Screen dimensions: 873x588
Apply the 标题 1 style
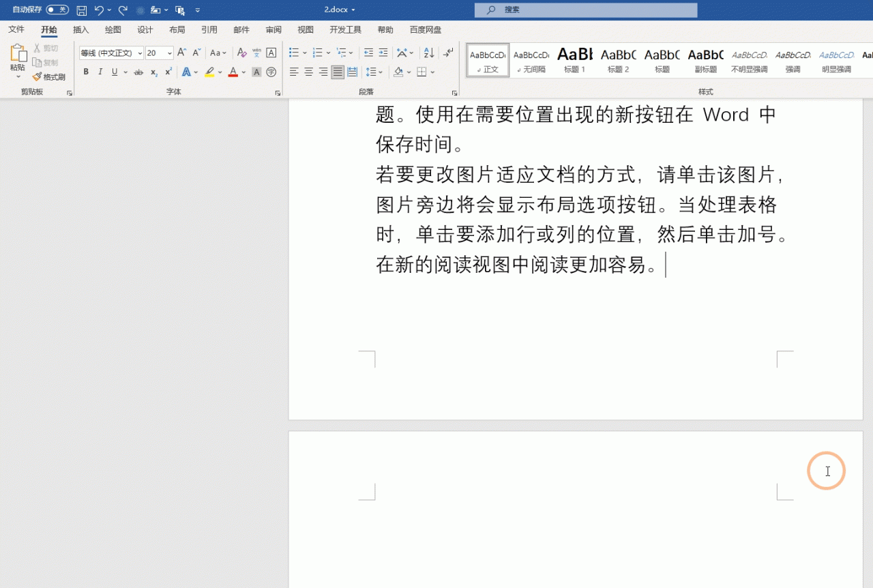tap(574, 61)
